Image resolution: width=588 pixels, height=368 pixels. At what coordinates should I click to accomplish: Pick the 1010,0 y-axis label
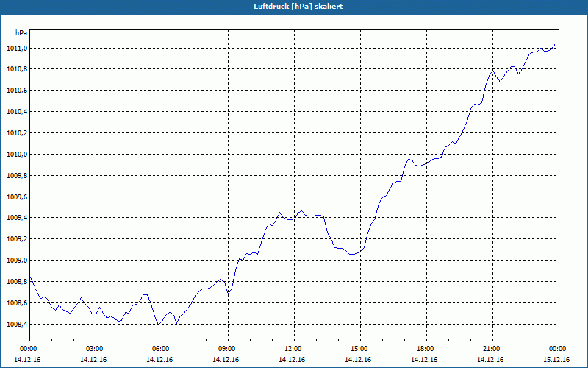click(16, 155)
